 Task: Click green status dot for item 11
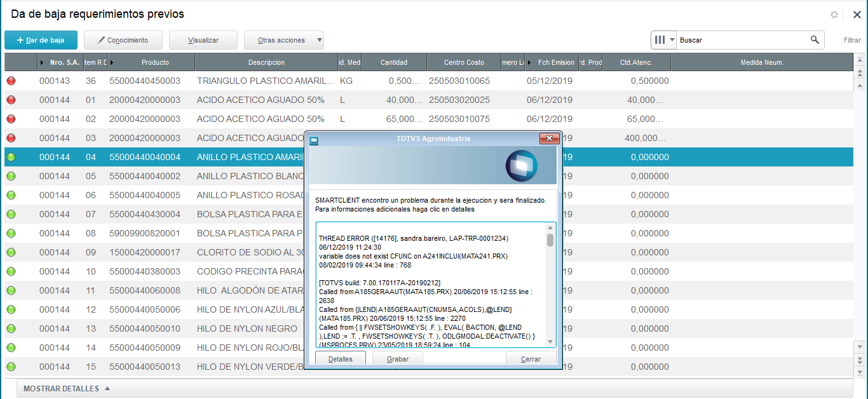(x=11, y=290)
